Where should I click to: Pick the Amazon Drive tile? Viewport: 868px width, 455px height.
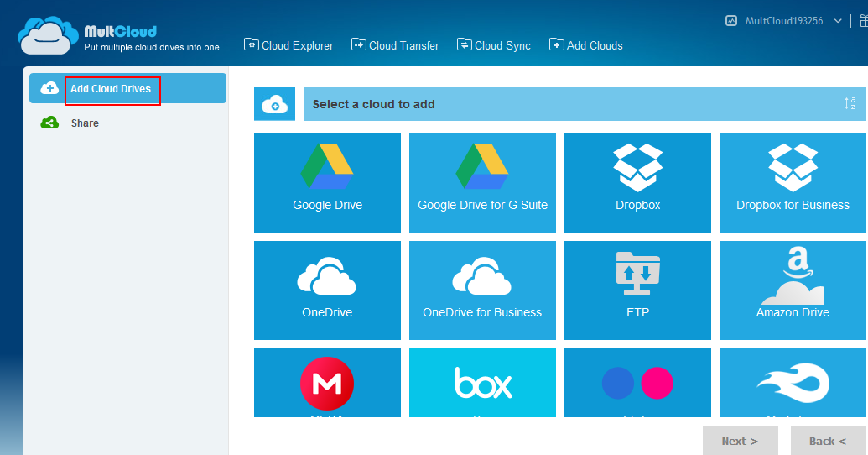[793, 290]
